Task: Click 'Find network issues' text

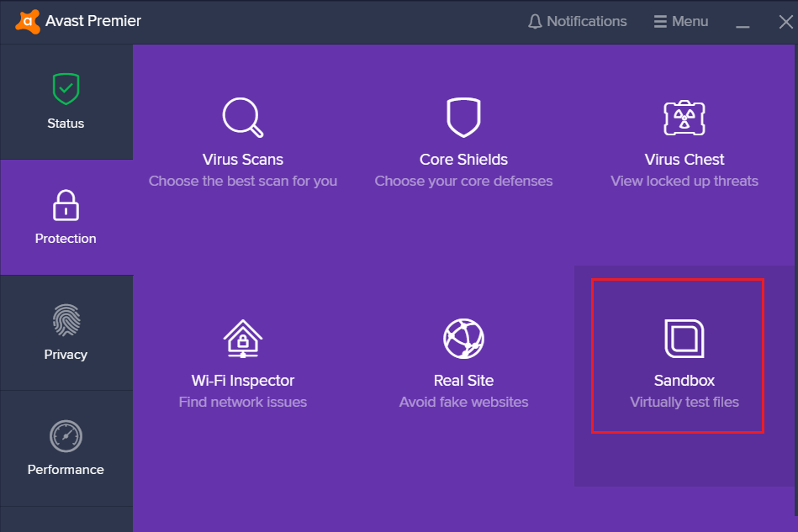Action: tap(243, 402)
